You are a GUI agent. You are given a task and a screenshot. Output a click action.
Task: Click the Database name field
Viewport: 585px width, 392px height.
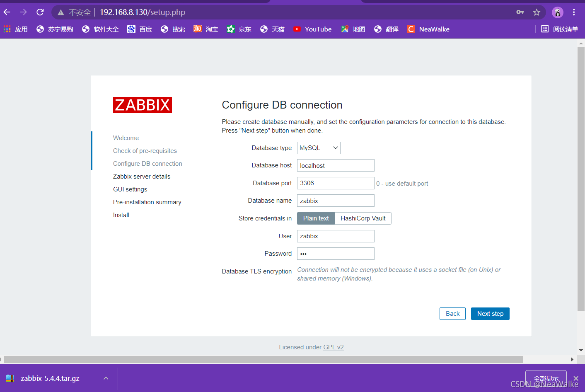click(336, 201)
